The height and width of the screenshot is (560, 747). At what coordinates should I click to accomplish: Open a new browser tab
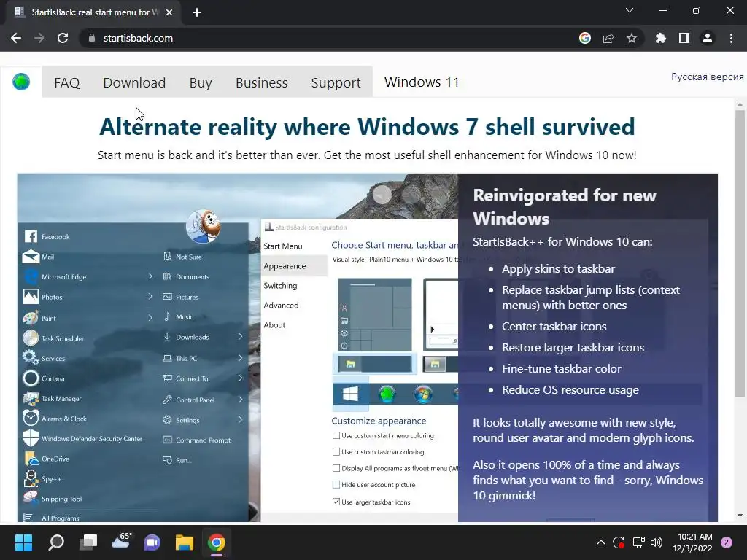(x=197, y=12)
